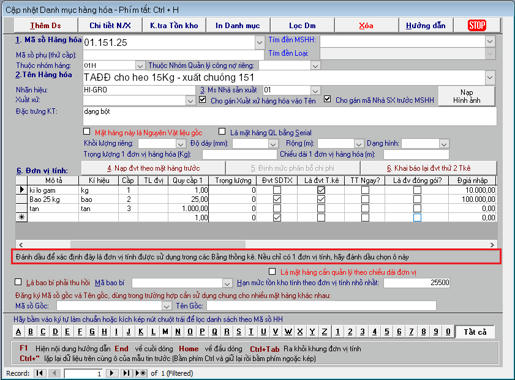Click Hạn mức tồn kho field showing 25500
Viewport: 515px width, 380px height.
tap(417, 283)
